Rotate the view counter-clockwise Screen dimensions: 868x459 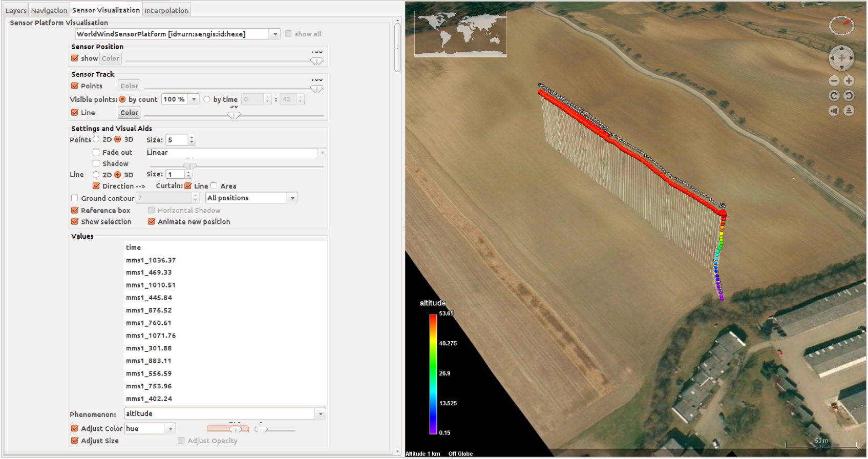[849, 96]
